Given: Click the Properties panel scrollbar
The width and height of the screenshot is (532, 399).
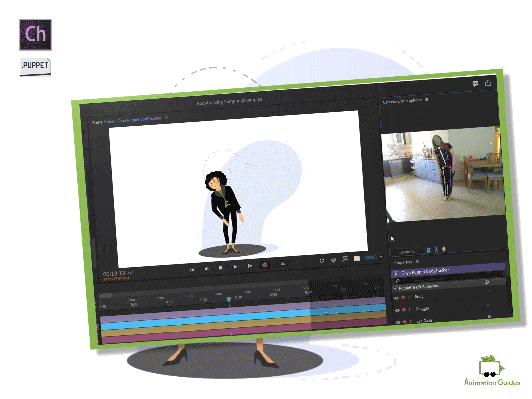Looking at the screenshot, I should coord(507,268).
